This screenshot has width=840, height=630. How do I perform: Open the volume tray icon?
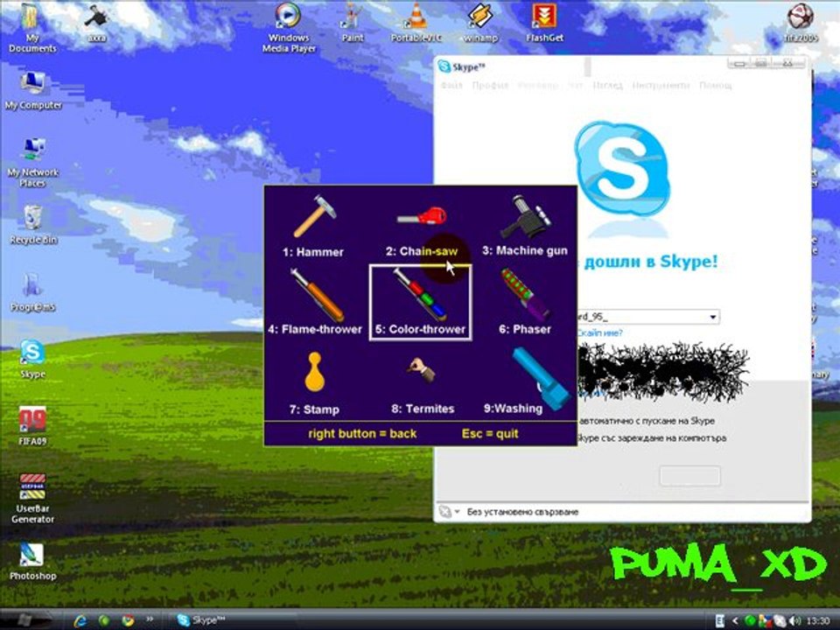794,621
